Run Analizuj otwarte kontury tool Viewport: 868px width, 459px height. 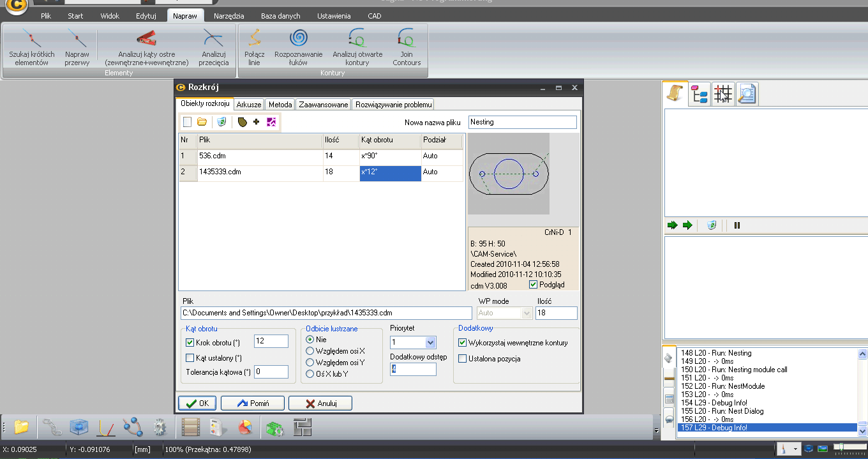[357, 47]
